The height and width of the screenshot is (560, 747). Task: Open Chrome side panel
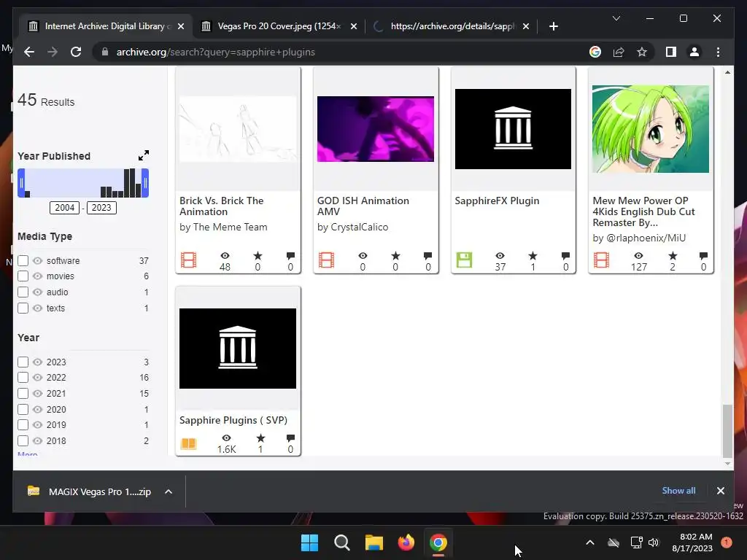click(x=671, y=52)
